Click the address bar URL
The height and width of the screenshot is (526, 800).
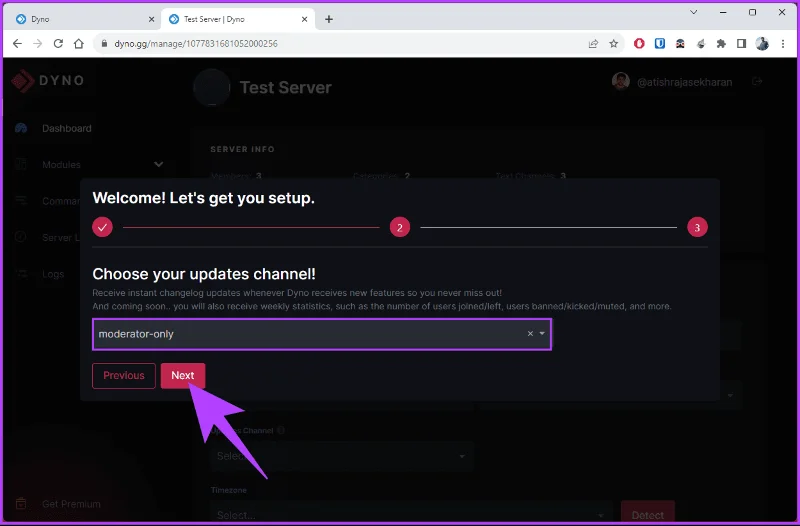[x=196, y=43]
